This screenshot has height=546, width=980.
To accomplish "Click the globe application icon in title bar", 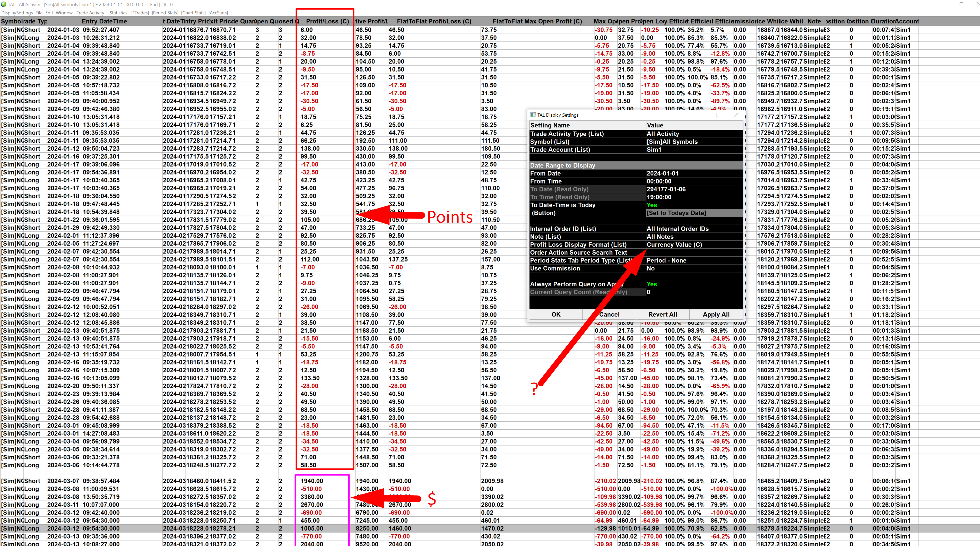I will click(4, 5).
